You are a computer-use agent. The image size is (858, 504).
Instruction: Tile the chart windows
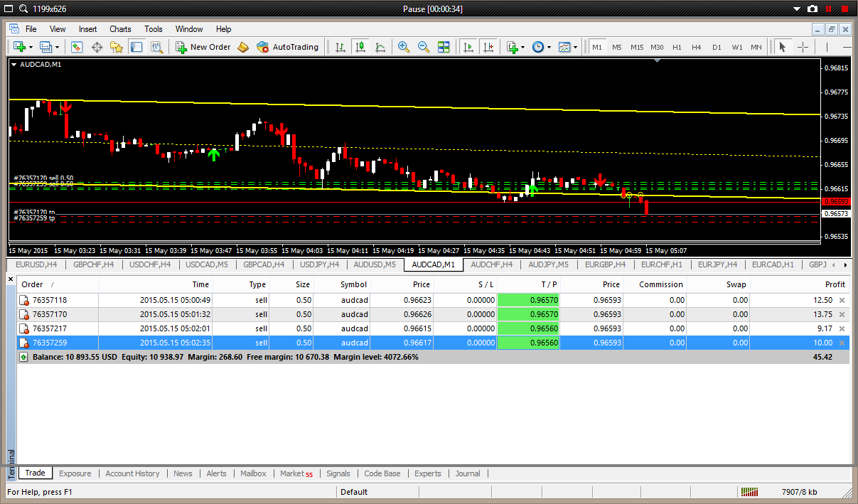click(x=444, y=47)
